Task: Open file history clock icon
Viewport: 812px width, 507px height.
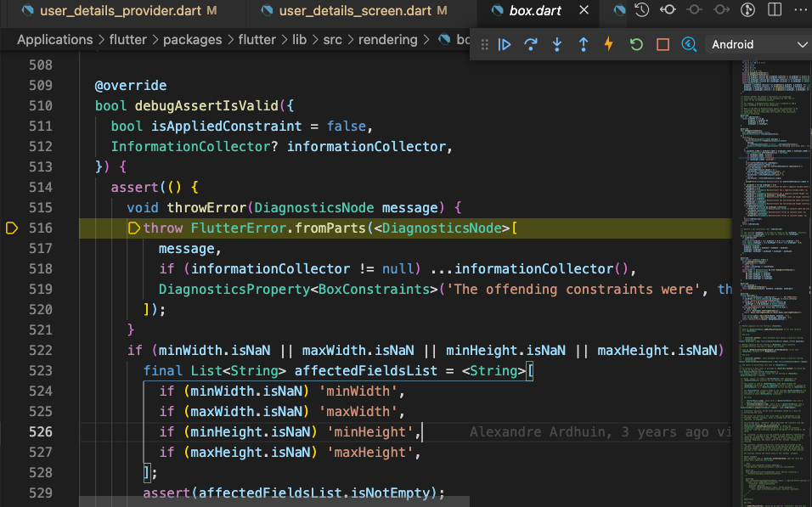Action: [642, 10]
